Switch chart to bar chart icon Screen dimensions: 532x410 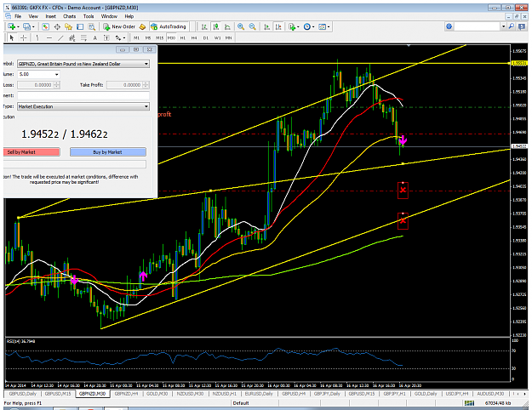tap(204, 26)
